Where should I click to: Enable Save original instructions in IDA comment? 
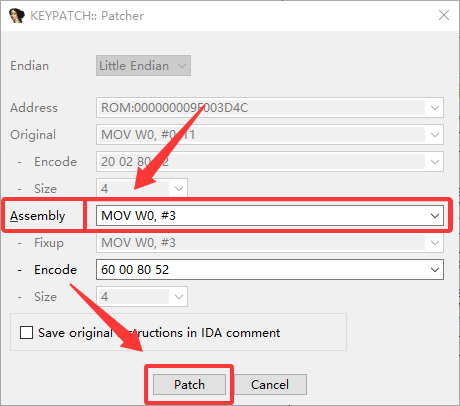[x=26, y=333]
